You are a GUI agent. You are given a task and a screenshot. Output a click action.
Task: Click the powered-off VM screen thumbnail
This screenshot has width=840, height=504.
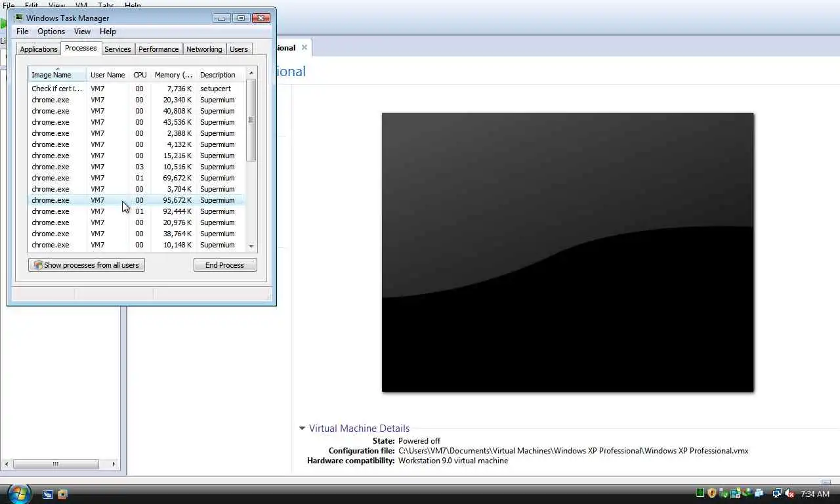568,253
